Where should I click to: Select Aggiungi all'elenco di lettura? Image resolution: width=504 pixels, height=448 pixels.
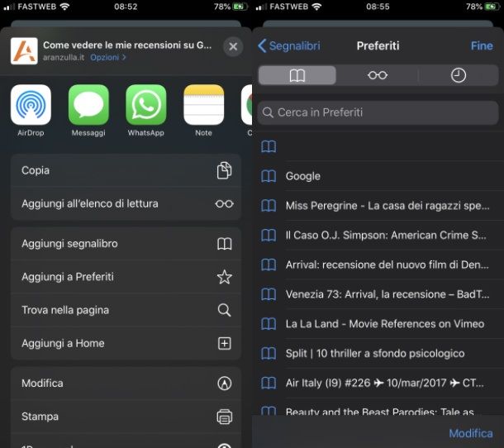pyautogui.click(x=126, y=203)
